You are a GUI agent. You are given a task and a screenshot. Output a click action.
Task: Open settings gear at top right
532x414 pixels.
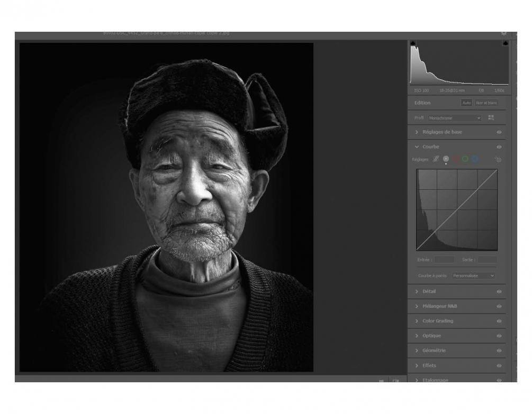[504, 33]
